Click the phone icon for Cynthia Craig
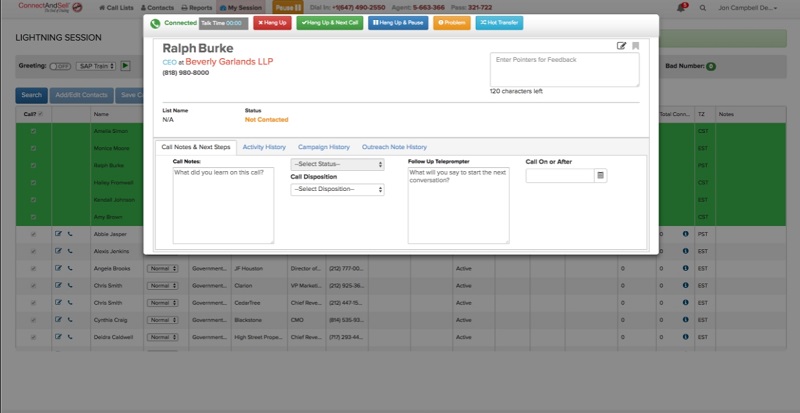The width and height of the screenshot is (800, 413). (x=70, y=320)
